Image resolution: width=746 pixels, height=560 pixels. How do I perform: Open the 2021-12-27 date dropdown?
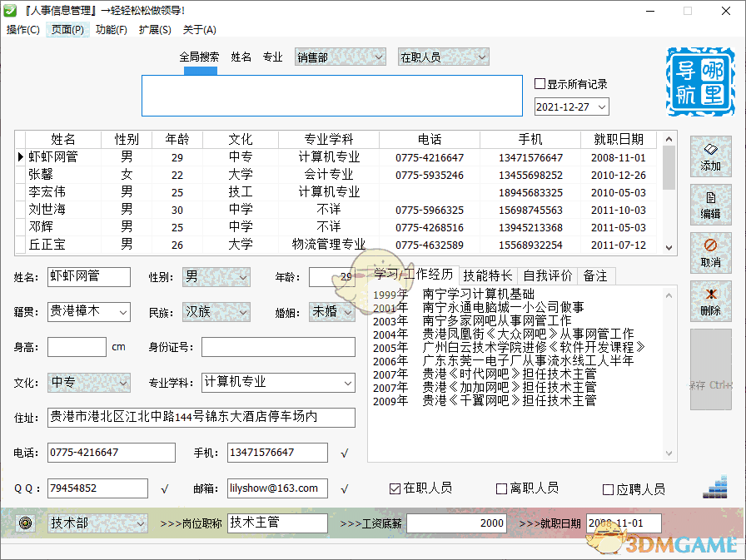click(601, 107)
